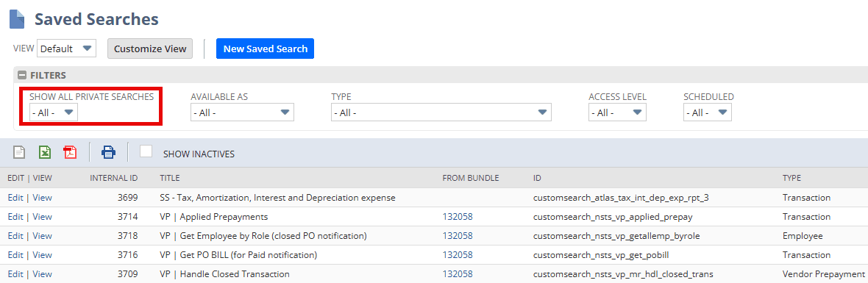Screen dimensions: 868x283
Task: Click internal ID 3709 cell
Action: [x=128, y=274]
